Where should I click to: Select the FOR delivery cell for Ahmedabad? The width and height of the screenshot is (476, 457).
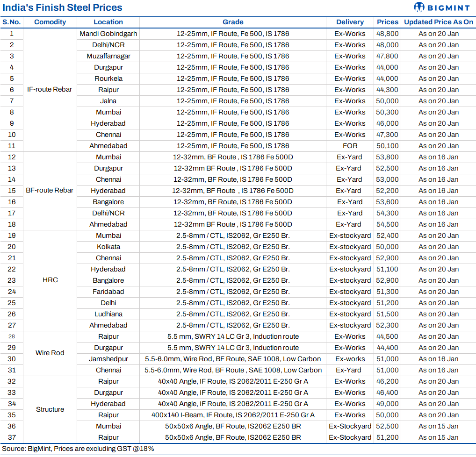(350, 146)
